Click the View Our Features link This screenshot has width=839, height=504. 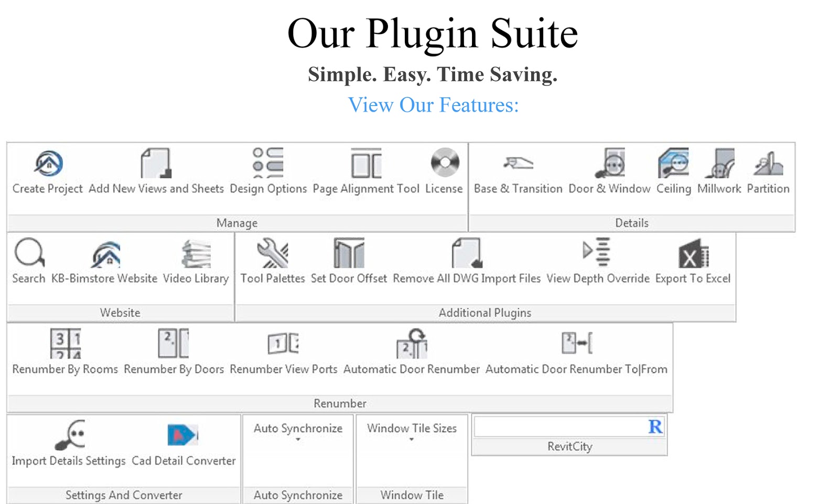[x=434, y=105]
